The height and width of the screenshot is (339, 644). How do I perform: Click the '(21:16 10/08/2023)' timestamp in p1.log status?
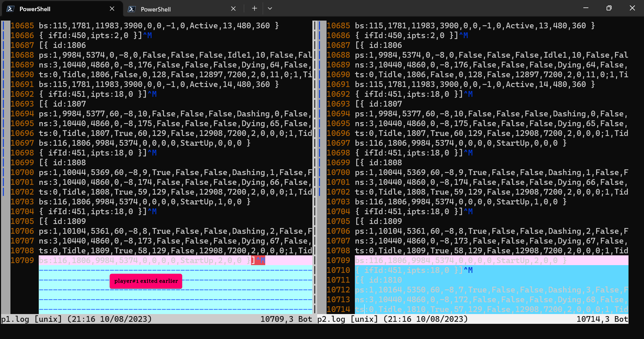110,319
